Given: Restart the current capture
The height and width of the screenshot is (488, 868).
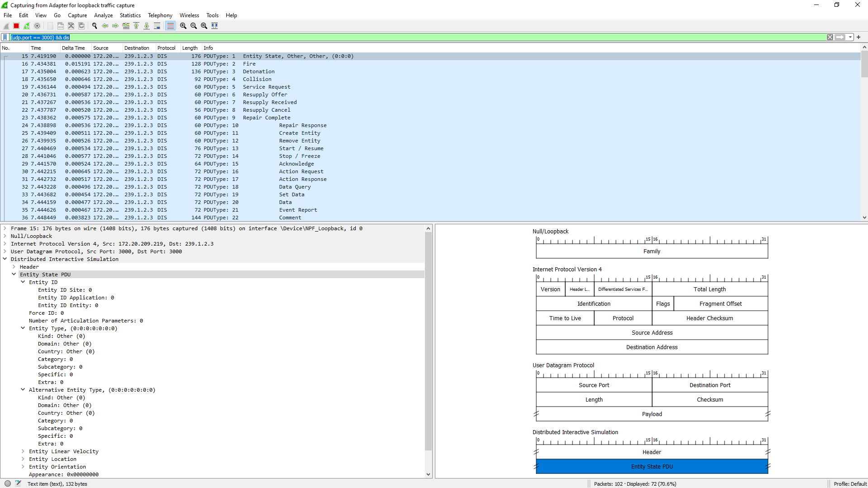Looking at the screenshot, I should coord(27,26).
